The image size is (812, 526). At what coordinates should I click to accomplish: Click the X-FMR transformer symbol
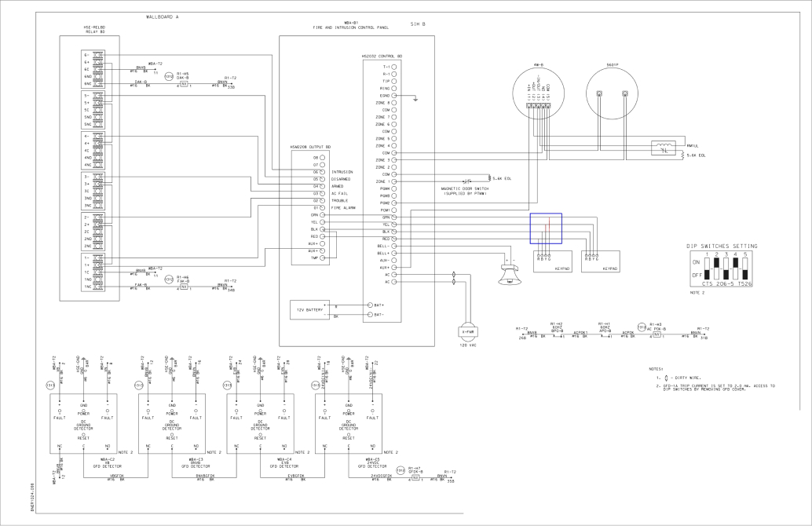[467, 331]
